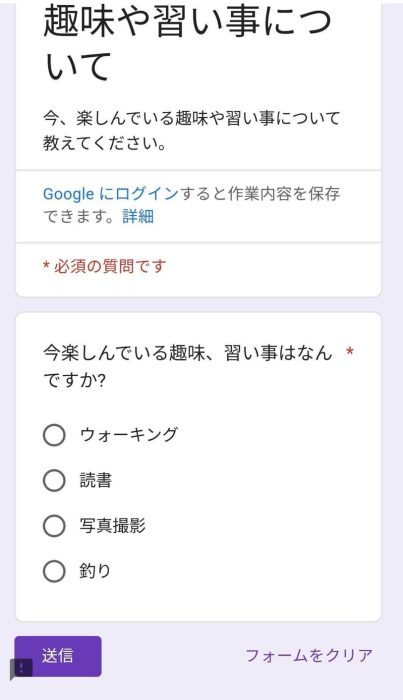Open the 詳細 link
403x700 pixels.
(138, 217)
